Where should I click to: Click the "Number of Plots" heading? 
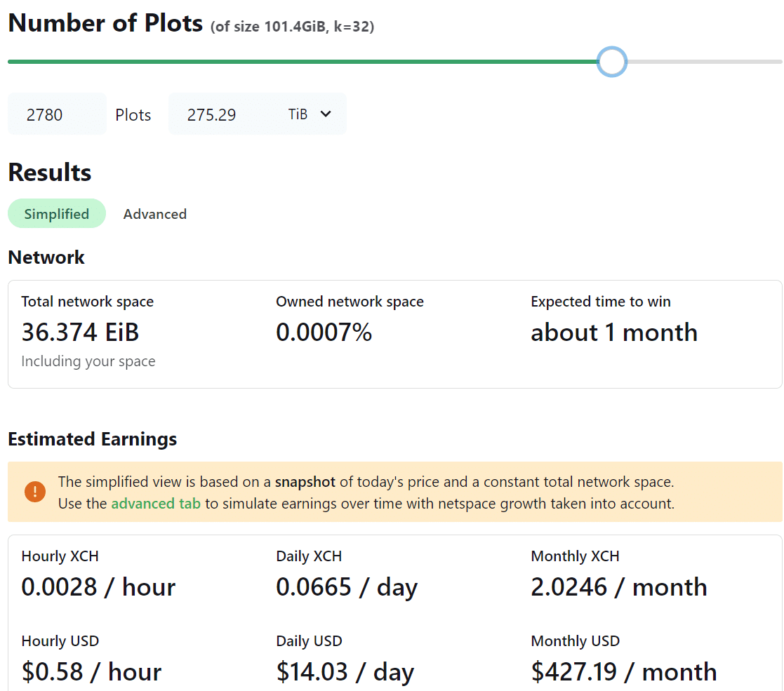pos(105,23)
